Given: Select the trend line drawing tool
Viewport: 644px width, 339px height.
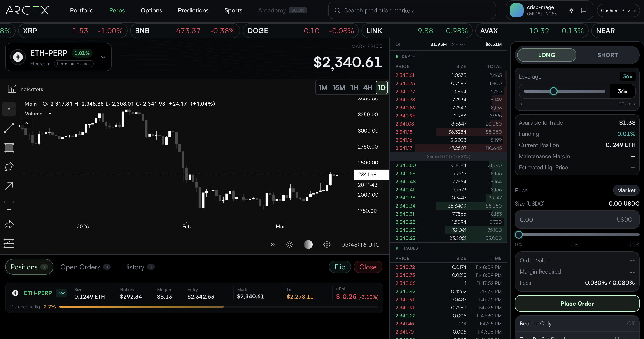Looking at the screenshot, I should [x=9, y=128].
